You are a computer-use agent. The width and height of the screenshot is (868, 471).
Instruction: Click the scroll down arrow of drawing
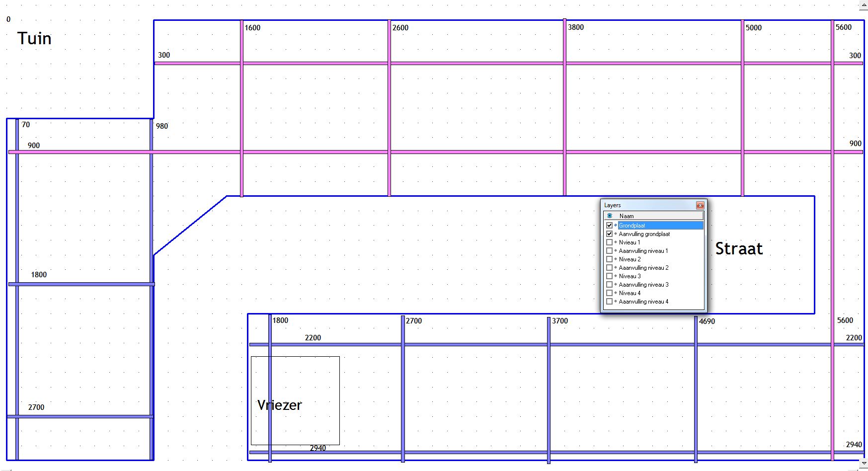pyautogui.click(x=864, y=463)
